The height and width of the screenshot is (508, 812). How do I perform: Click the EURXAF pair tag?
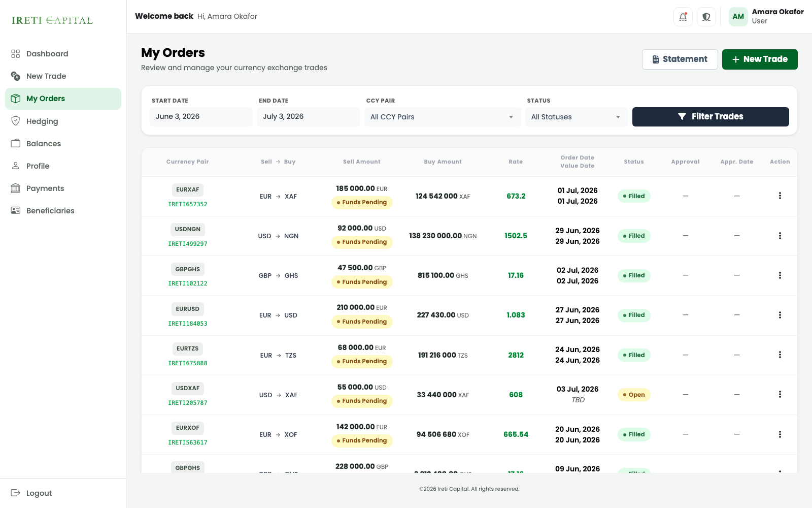(188, 189)
